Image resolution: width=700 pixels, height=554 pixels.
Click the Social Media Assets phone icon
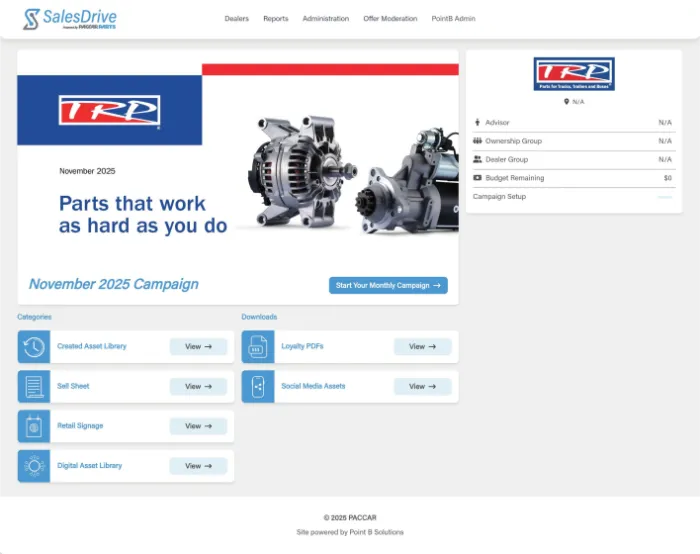pyautogui.click(x=258, y=387)
